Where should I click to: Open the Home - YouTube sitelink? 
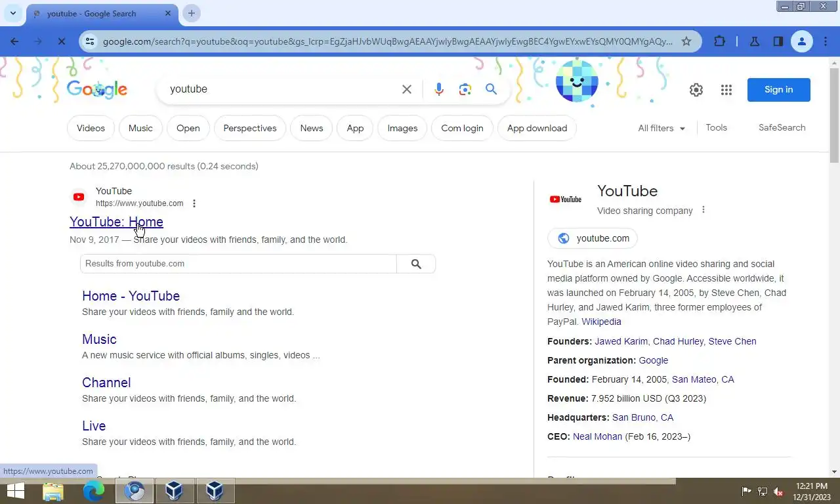point(131,296)
